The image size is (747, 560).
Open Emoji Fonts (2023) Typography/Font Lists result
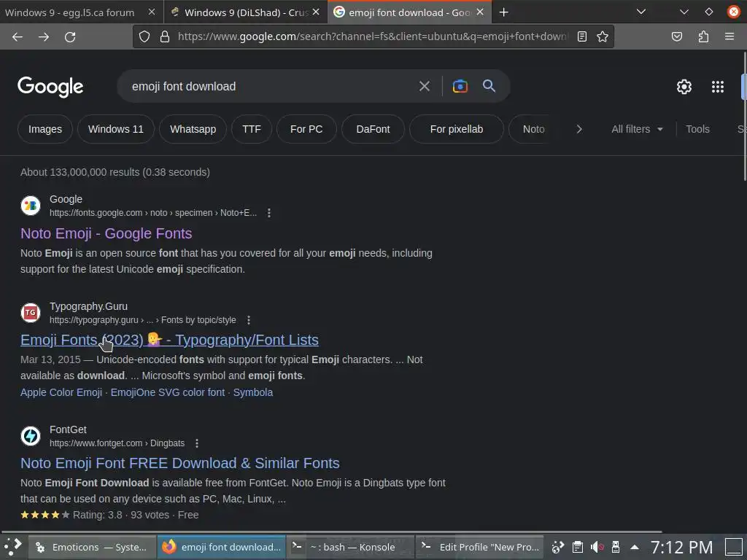(x=169, y=340)
